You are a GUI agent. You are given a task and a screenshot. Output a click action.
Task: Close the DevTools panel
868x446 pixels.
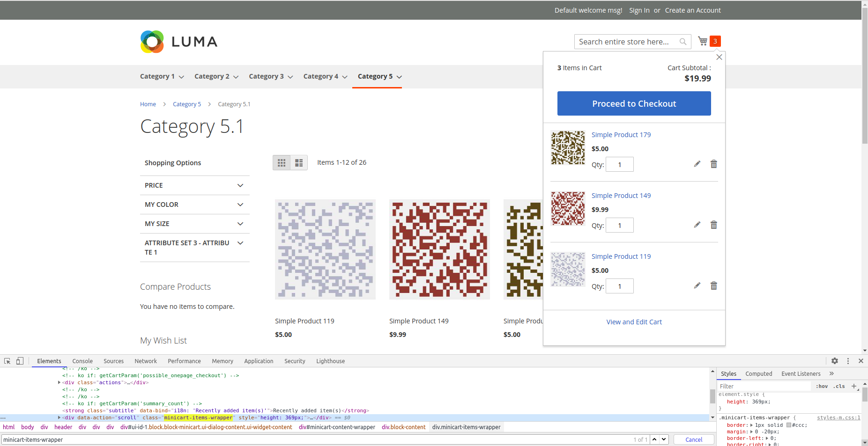click(861, 361)
